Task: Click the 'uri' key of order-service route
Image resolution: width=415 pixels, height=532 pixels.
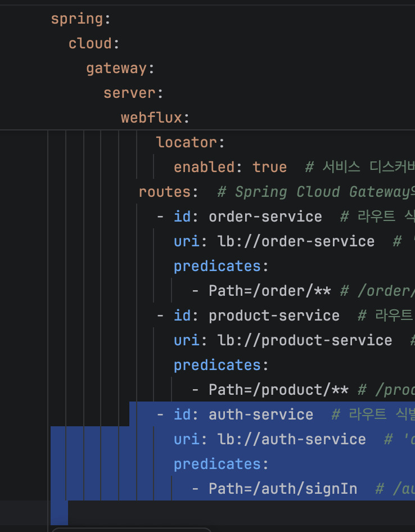Action: [x=187, y=242]
